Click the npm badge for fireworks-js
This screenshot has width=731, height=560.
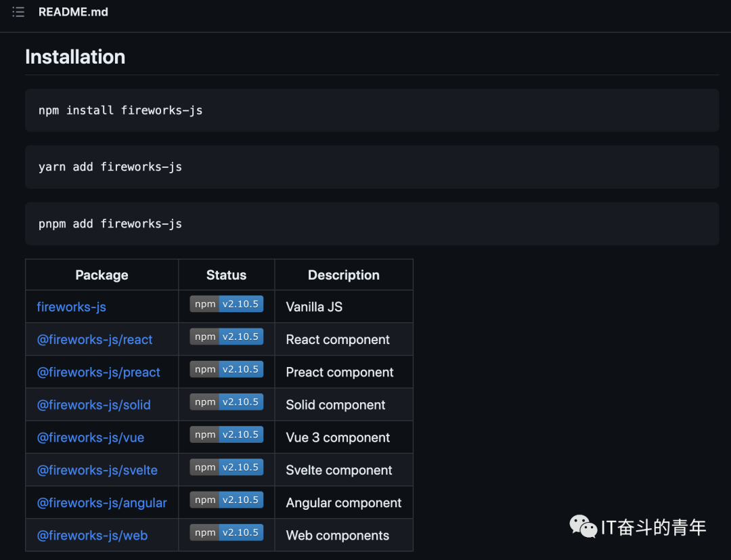[x=226, y=304]
